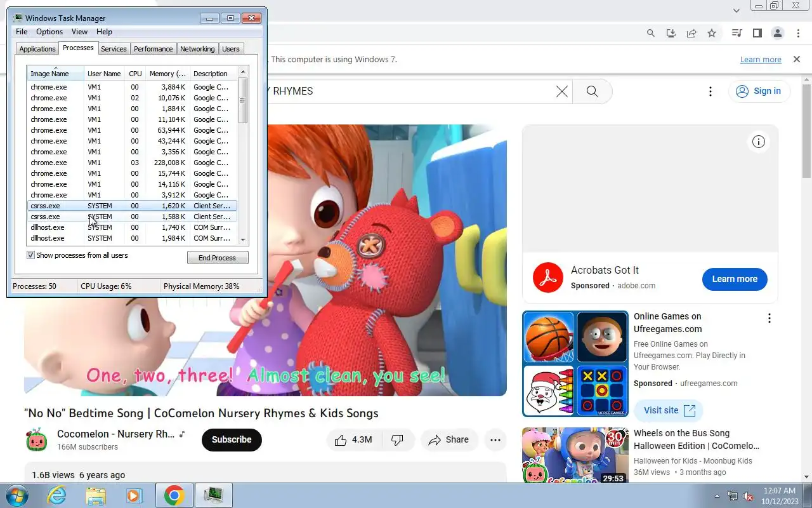Launch Windows Media Player from taskbar
The image size is (812, 508).
pyautogui.click(x=134, y=495)
